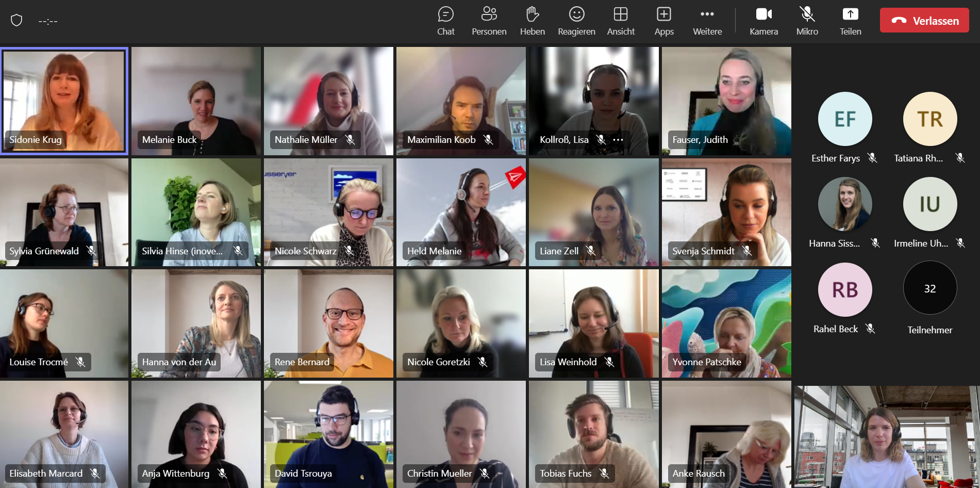Toggle the Kamera on or off
This screenshot has height=488, width=980.
pyautogui.click(x=763, y=21)
